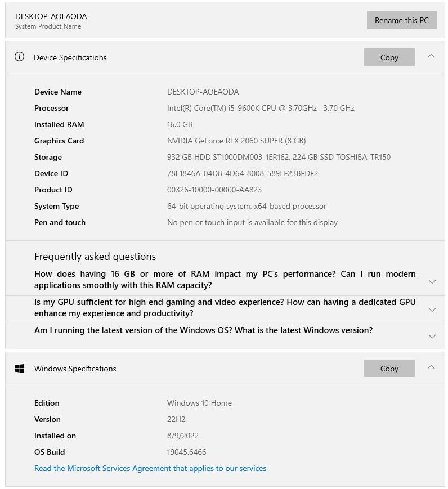
Task: Select the Product ID value
Action: (214, 190)
